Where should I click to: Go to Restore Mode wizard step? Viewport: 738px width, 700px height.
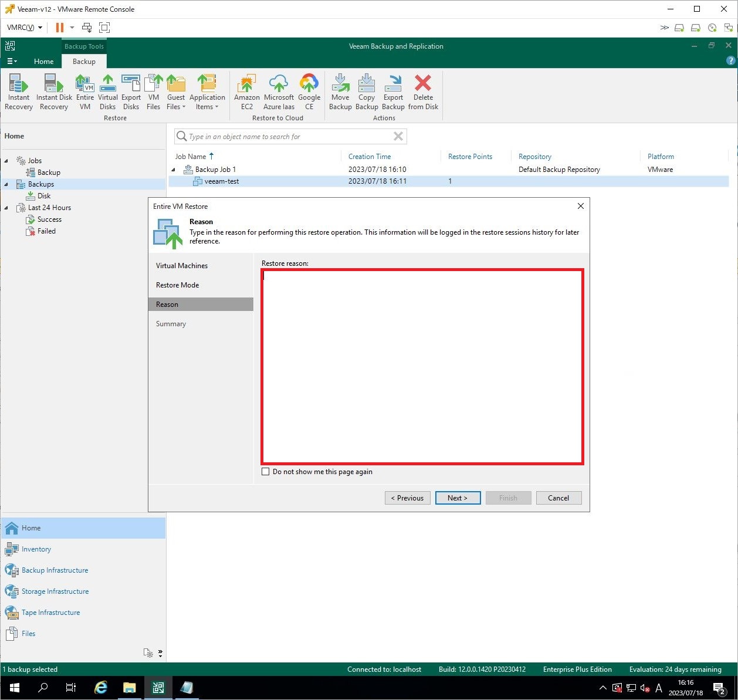pyautogui.click(x=177, y=285)
